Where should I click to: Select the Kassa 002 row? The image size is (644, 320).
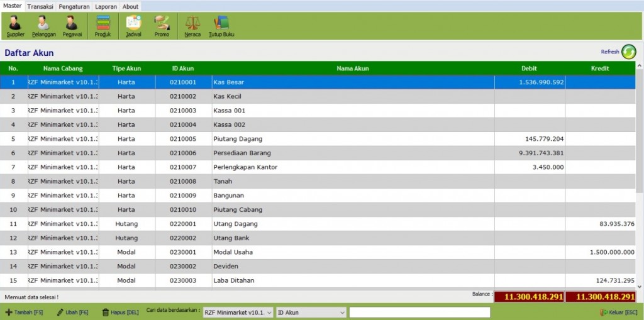[x=318, y=124]
